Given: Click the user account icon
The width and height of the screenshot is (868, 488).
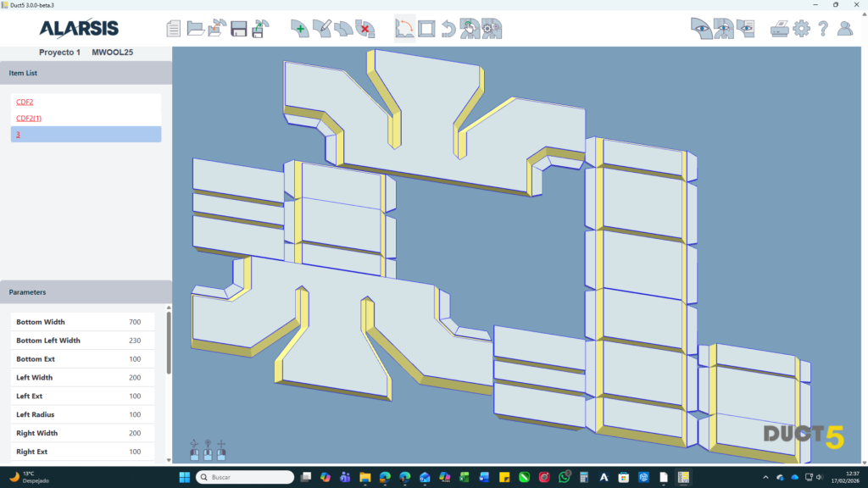Looking at the screenshot, I should coord(845,29).
